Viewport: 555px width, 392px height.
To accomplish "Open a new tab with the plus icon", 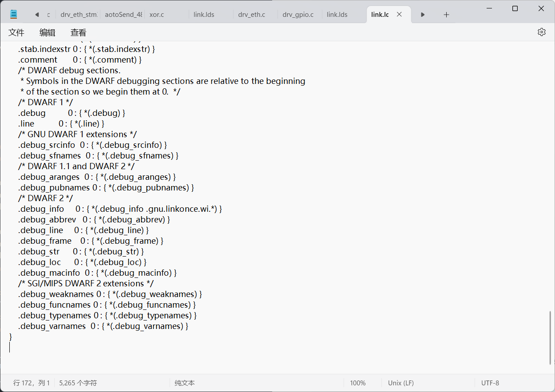I will (446, 14).
